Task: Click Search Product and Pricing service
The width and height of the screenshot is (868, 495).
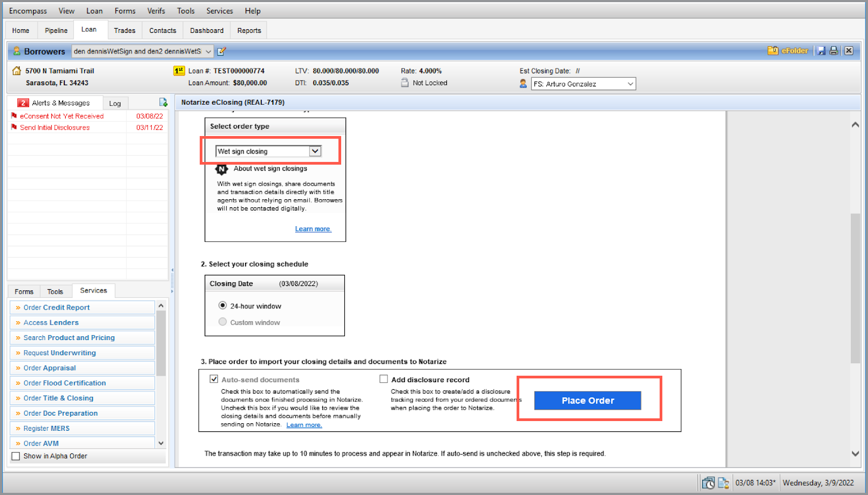Action: 82,337
